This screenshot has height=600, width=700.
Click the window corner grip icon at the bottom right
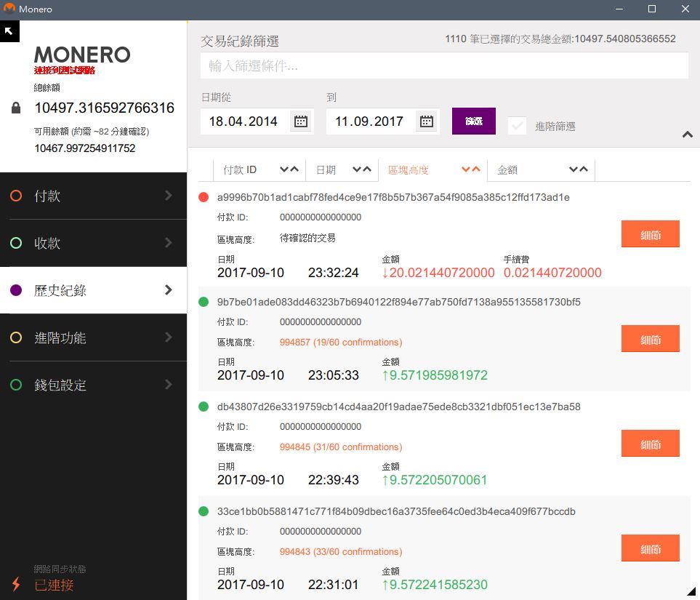691,591
